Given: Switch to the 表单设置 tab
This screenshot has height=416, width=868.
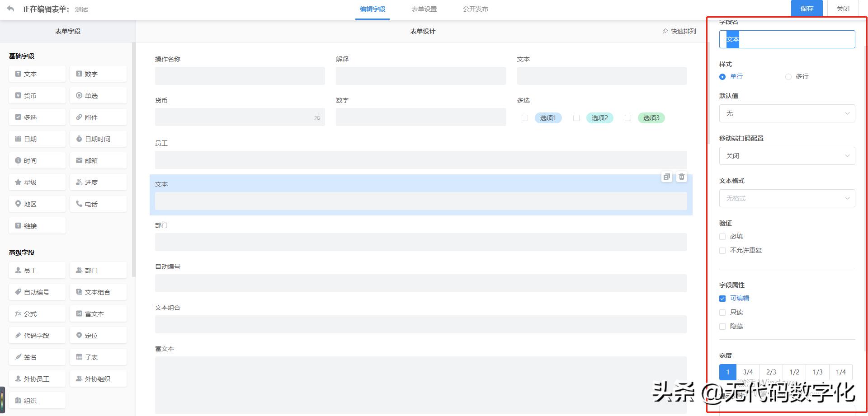Looking at the screenshot, I should point(424,9).
